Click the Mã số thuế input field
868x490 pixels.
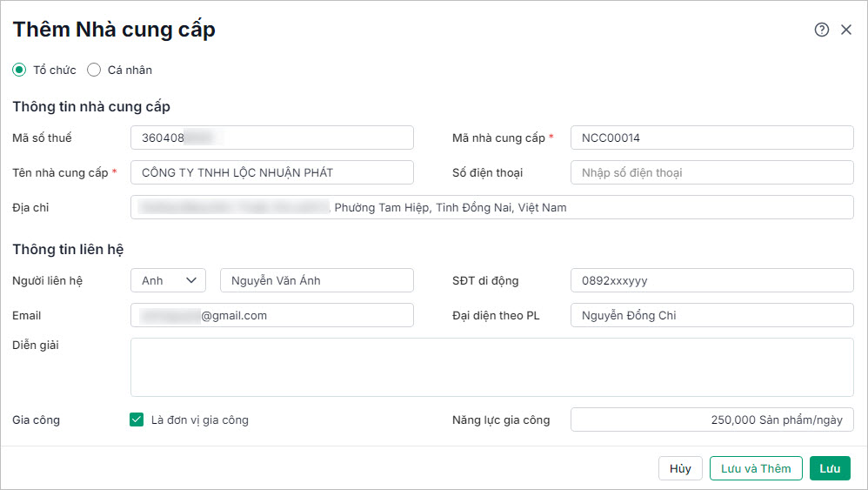[271, 138]
